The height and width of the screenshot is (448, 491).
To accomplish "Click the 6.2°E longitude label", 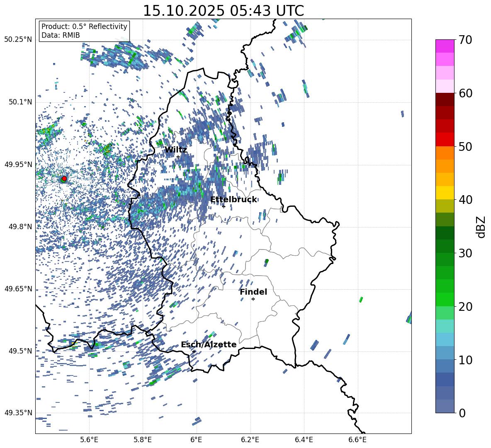I will coord(250,440).
